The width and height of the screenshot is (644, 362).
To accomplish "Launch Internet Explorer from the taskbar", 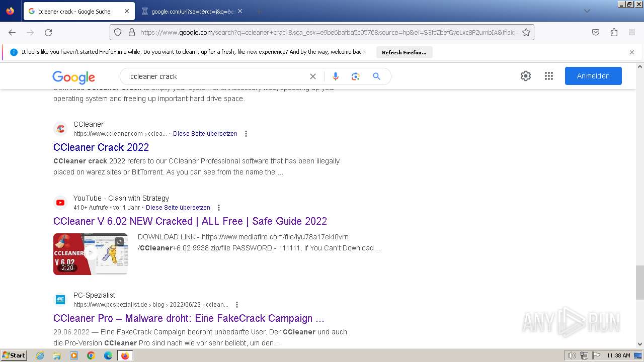I will (40, 355).
